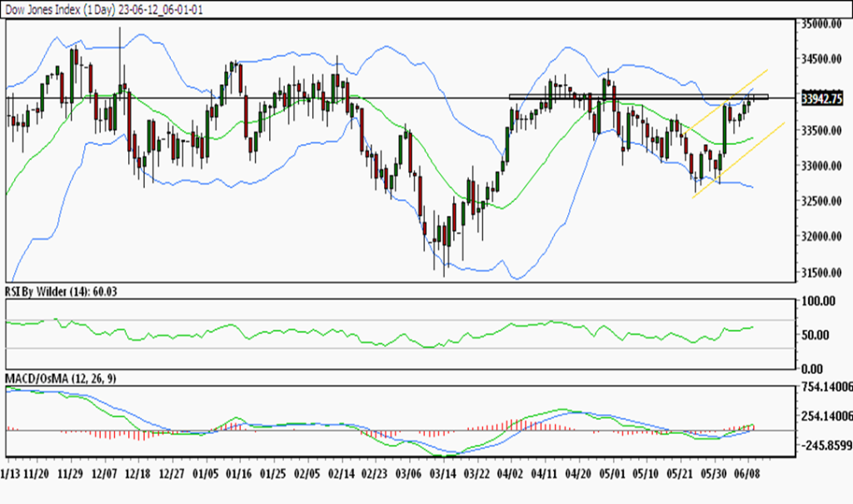Click the 01/25 date label
Screen dimensions: 853x504
click(273, 473)
